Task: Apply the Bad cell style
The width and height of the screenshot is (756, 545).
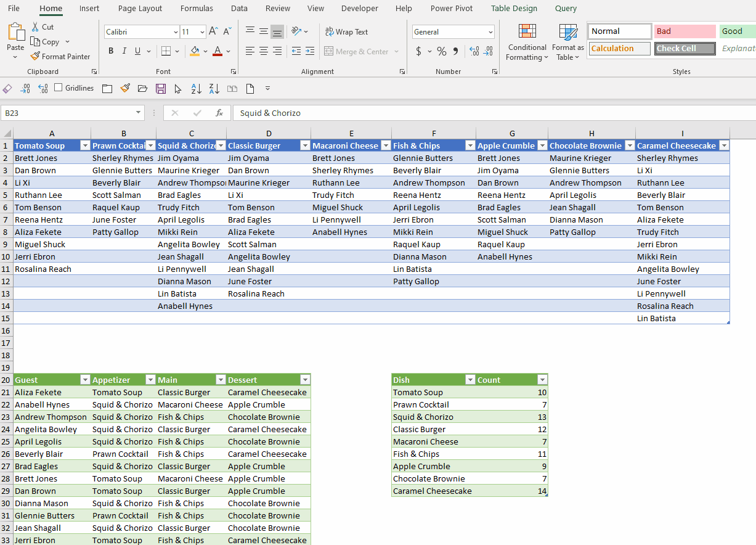Action: click(685, 31)
